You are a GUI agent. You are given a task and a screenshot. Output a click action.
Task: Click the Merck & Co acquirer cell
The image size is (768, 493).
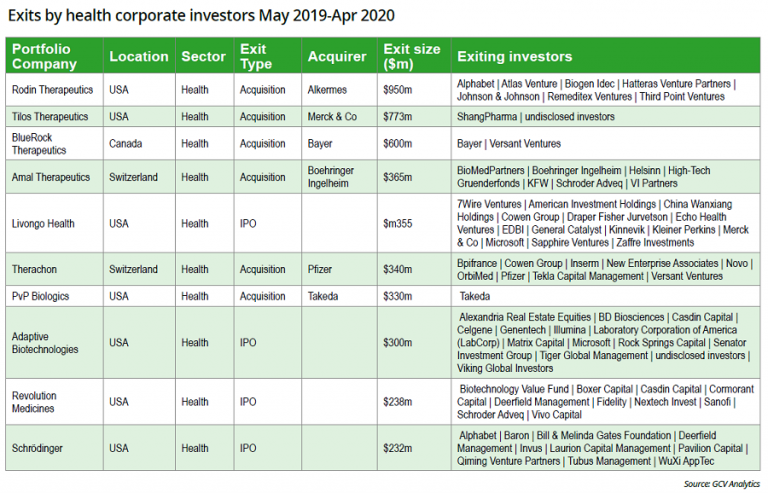(333, 117)
